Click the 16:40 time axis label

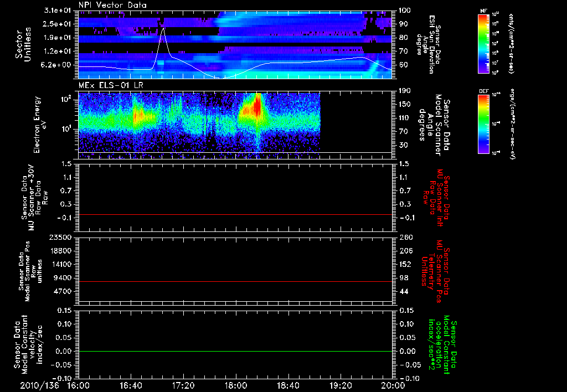point(131,385)
